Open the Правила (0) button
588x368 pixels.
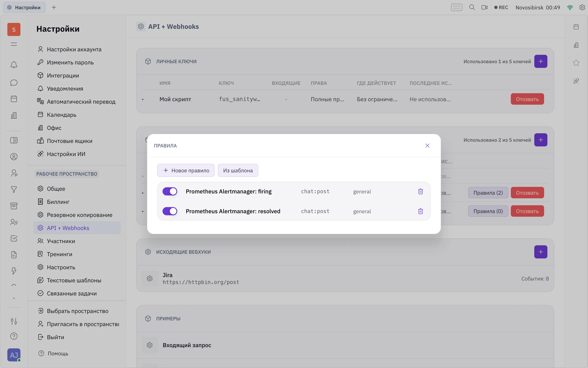coord(488,211)
